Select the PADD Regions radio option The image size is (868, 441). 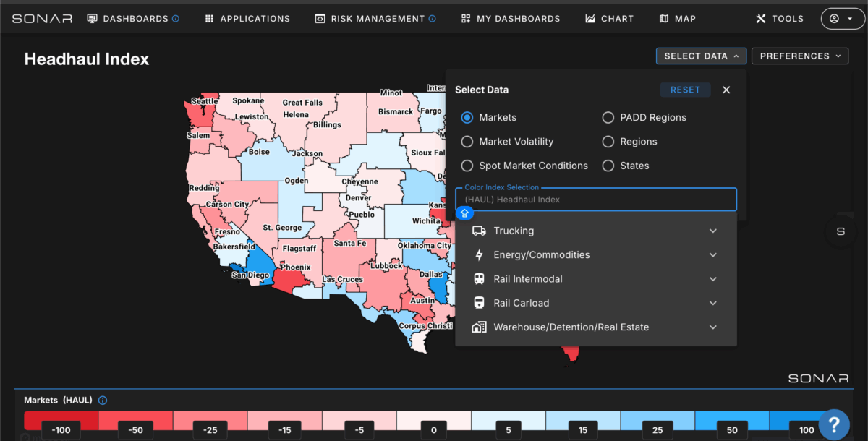pos(608,118)
